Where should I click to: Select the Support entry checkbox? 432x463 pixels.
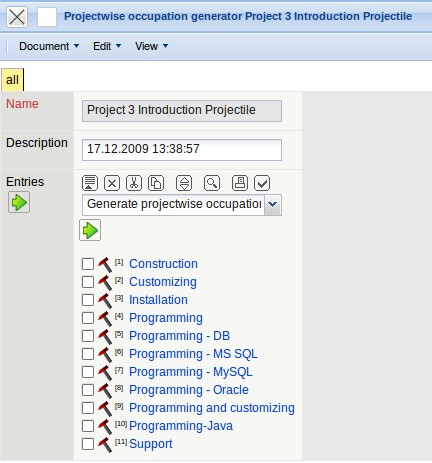[88, 444]
